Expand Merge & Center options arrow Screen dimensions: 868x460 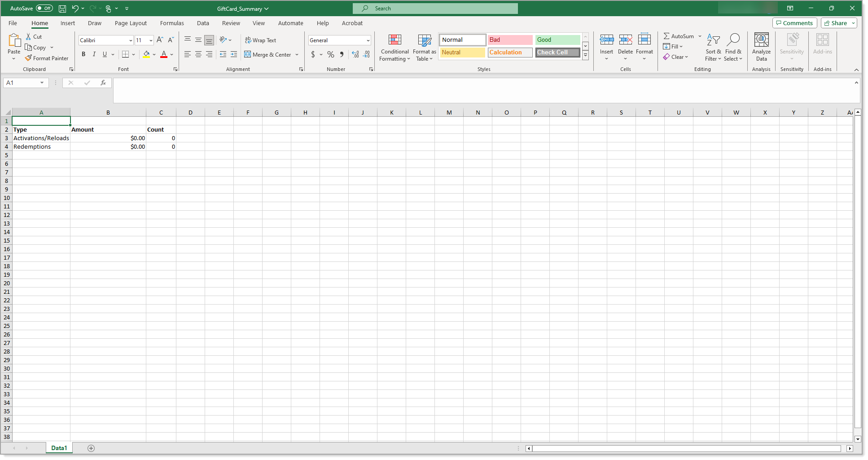[x=297, y=55]
